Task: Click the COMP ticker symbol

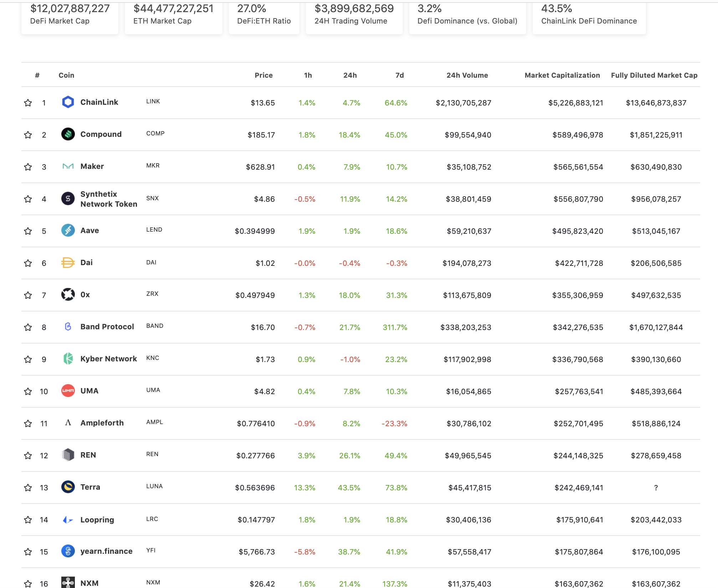Action: click(x=155, y=133)
